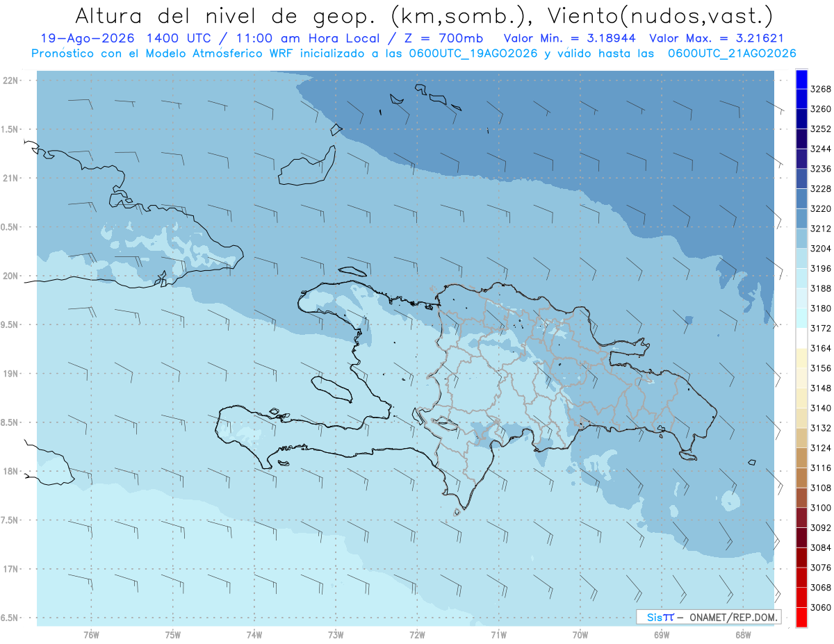Click the 68W longitude label
Screen dimensions: 834x644
(743, 634)
